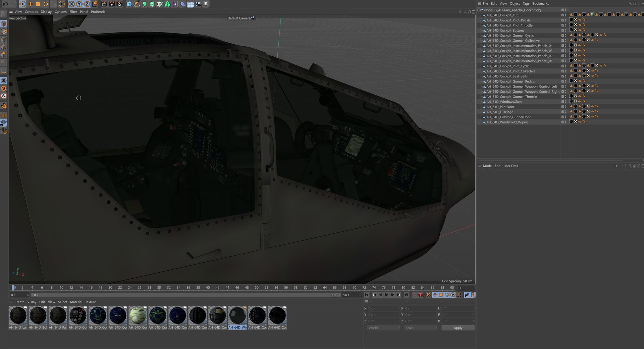
Task: Toggle the Z axis lock
Action: point(87,4)
